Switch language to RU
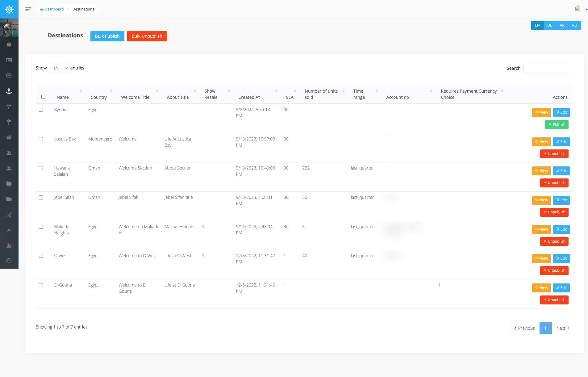This screenshot has width=588, height=377. coord(574,25)
